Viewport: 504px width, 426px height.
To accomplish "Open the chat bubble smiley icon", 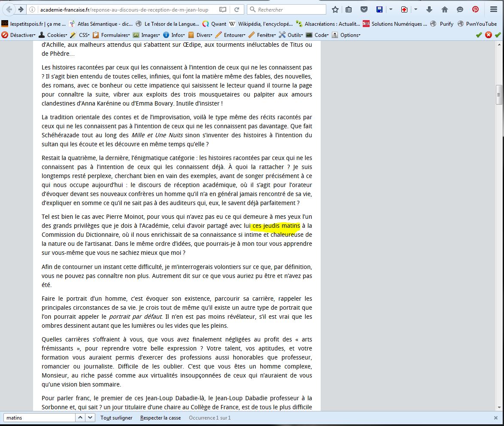I will 460,9.
